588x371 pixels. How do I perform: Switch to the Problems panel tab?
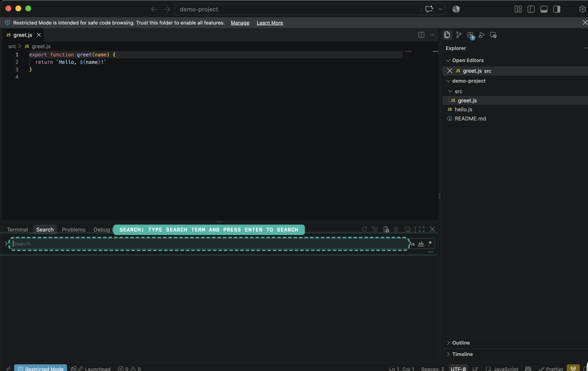pyautogui.click(x=73, y=230)
